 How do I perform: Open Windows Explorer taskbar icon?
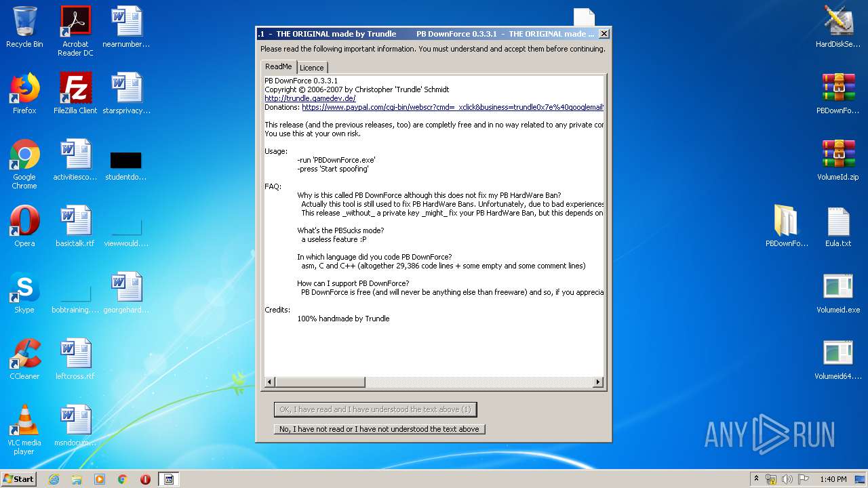point(77,479)
